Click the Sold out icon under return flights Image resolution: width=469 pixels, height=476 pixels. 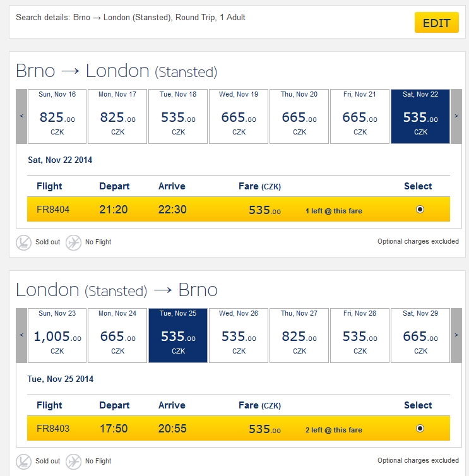tap(23, 461)
